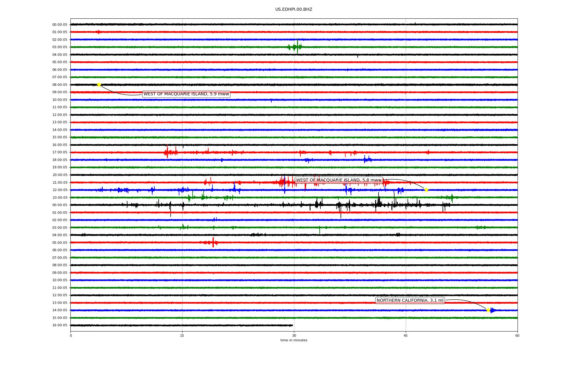588x368 pixels.
Task: Click the red burst on second 05:00:05 trace
Action: (x=212, y=243)
